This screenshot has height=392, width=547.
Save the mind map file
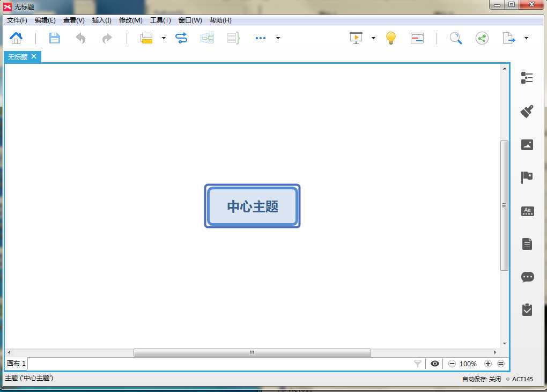click(x=54, y=38)
